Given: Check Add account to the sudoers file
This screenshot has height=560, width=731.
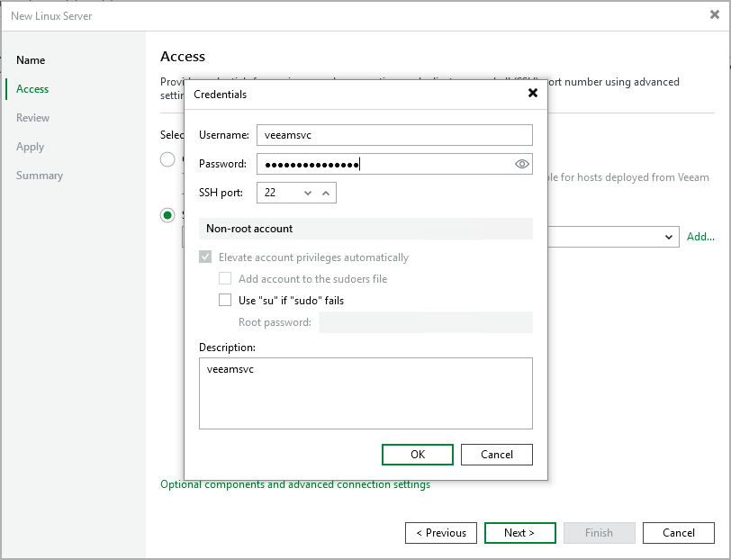Looking at the screenshot, I should click(x=225, y=279).
